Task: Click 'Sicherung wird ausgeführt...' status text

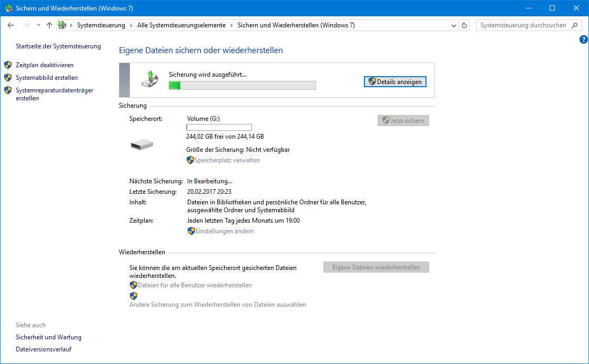Action: click(x=208, y=75)
